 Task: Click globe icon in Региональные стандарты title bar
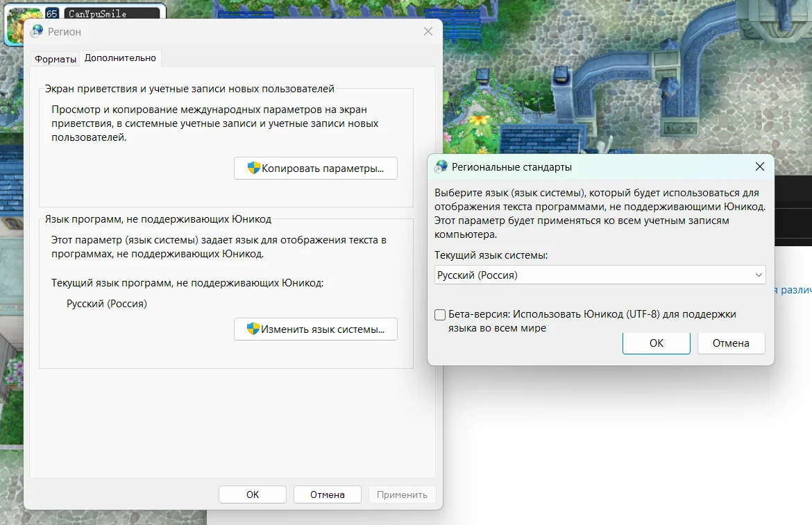coord(441,166)
